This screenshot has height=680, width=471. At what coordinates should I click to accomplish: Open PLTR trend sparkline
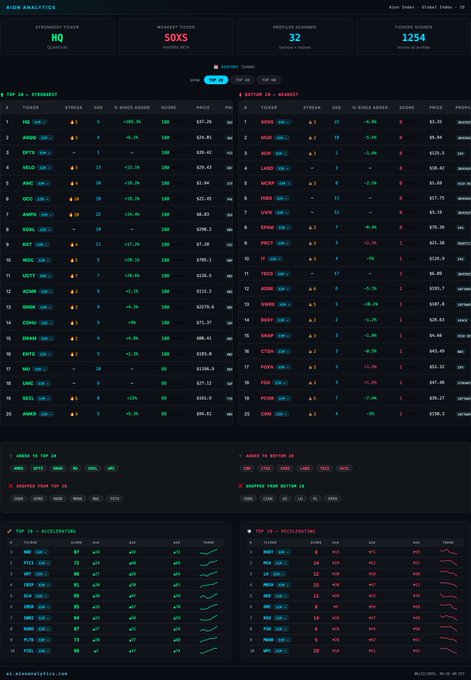coord(209,640)
